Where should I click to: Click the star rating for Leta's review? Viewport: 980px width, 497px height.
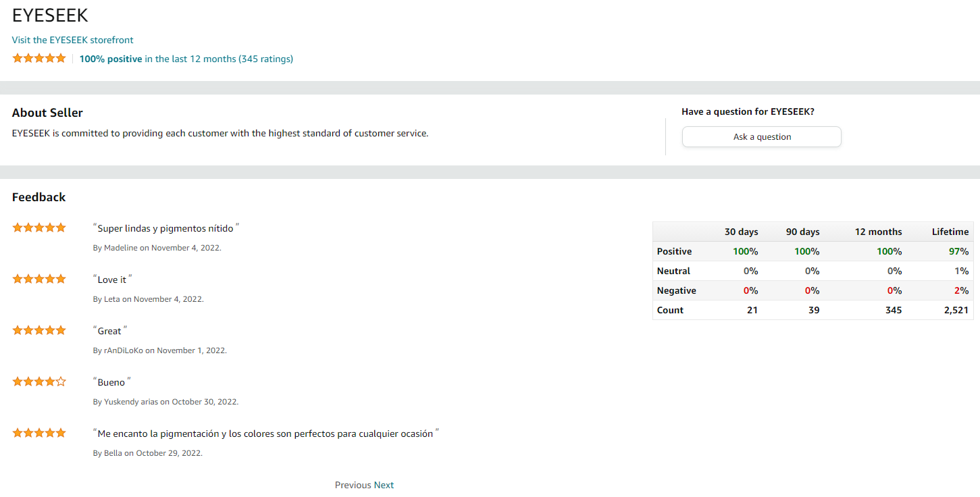(39, 279)
